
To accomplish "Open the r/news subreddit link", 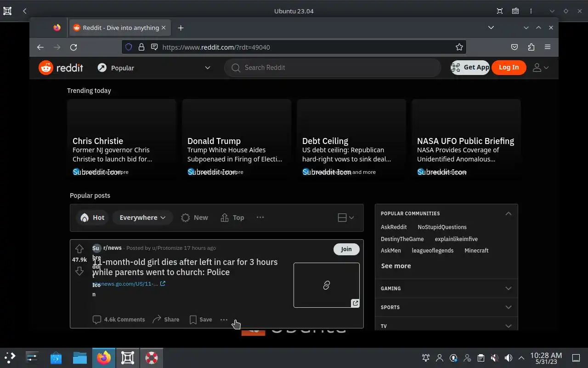I will tap(113, 248).
